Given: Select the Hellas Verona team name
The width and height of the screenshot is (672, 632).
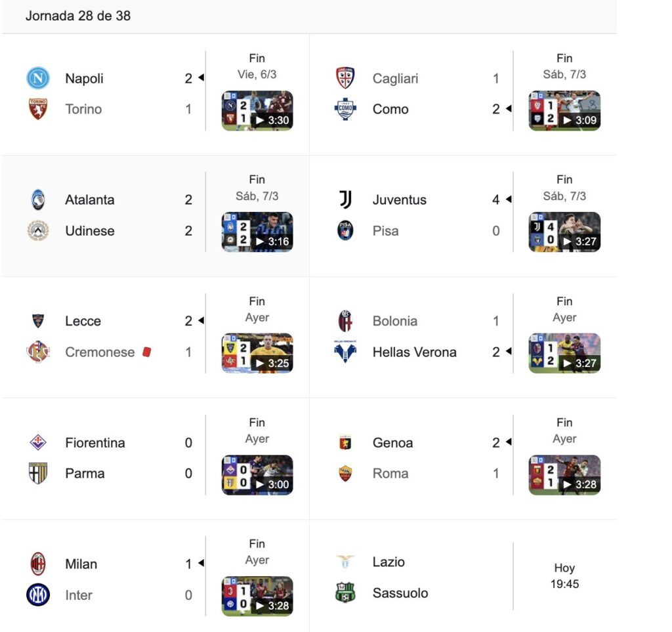Looking at the screenshot, I should pyautogui.click(x=414, y=352).
